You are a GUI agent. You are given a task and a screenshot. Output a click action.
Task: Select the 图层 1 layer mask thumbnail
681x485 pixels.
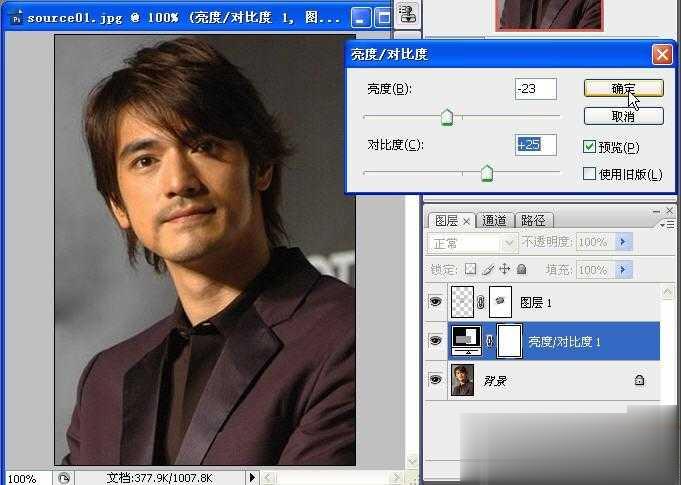click(500, 302)
